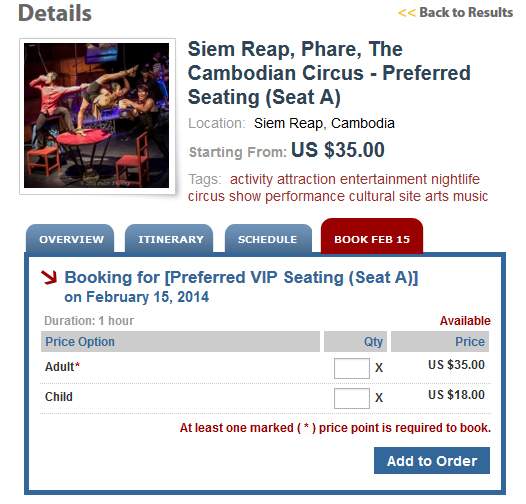The image size is (526, 504).
Task: Focus the Adult quantity input field
Action: click(x=352, y=368)
